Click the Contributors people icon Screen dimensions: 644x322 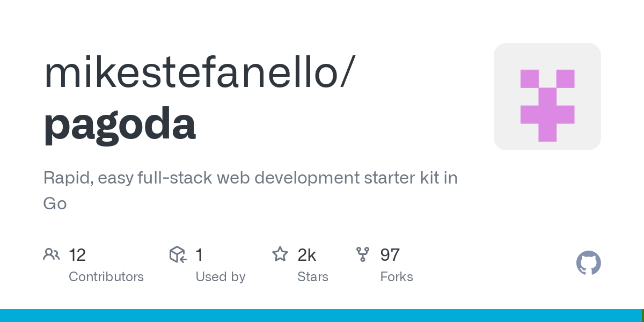pos(52,254)
